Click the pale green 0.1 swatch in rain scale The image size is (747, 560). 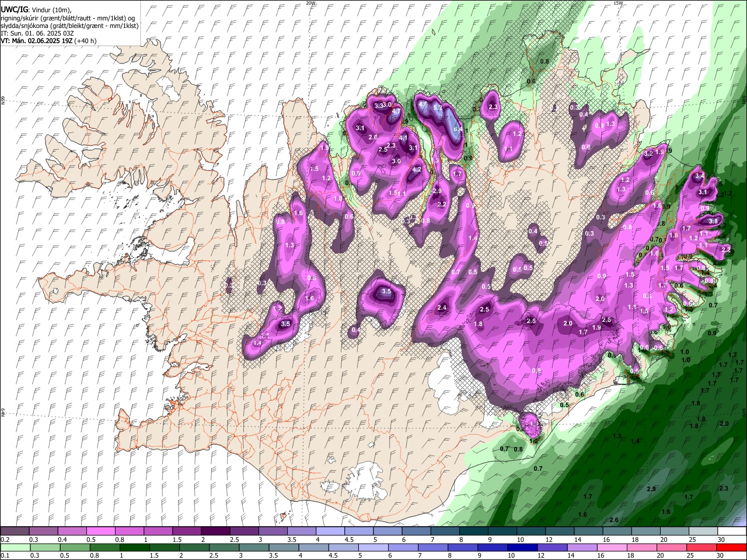click(x=15, y=548)
